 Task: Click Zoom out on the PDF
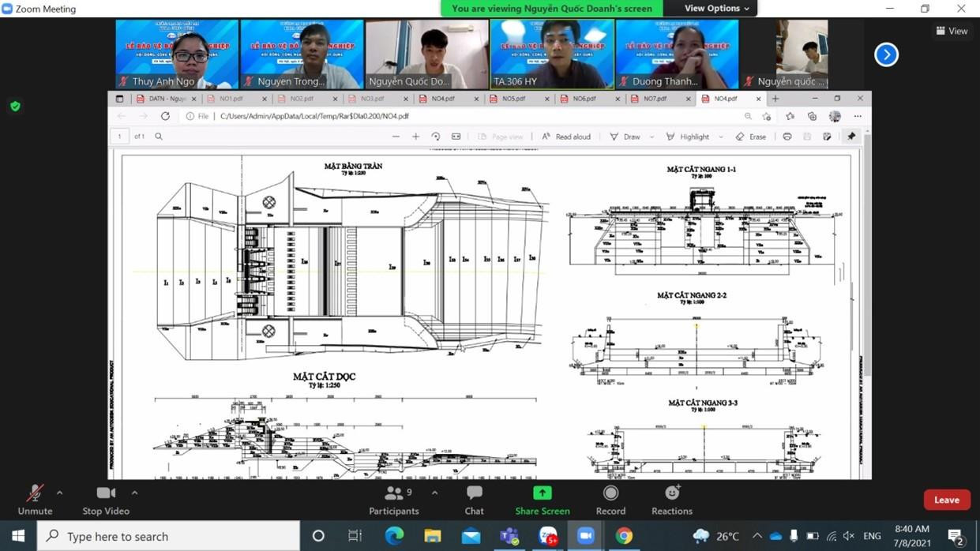(395, 136)
